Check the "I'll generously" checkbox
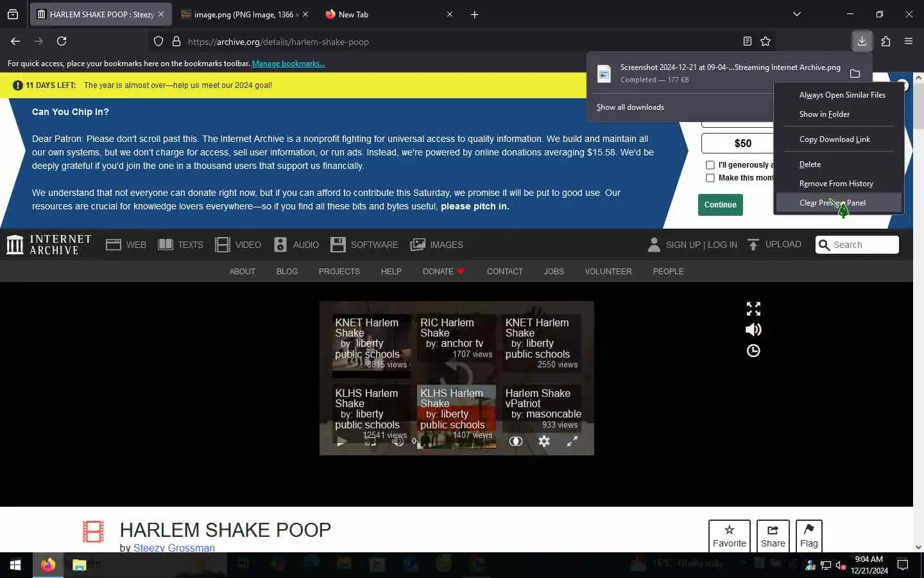The width and height of the screenshot is (924, 578). (710, 165)
